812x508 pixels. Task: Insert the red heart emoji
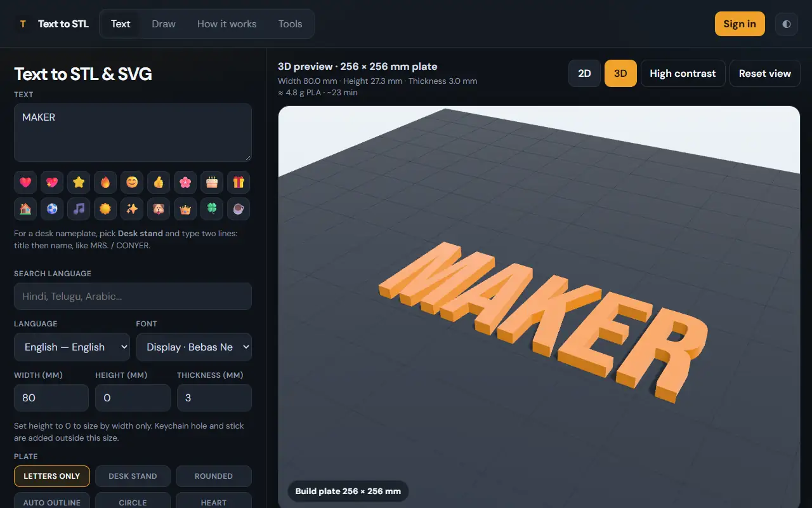(25, 182)
